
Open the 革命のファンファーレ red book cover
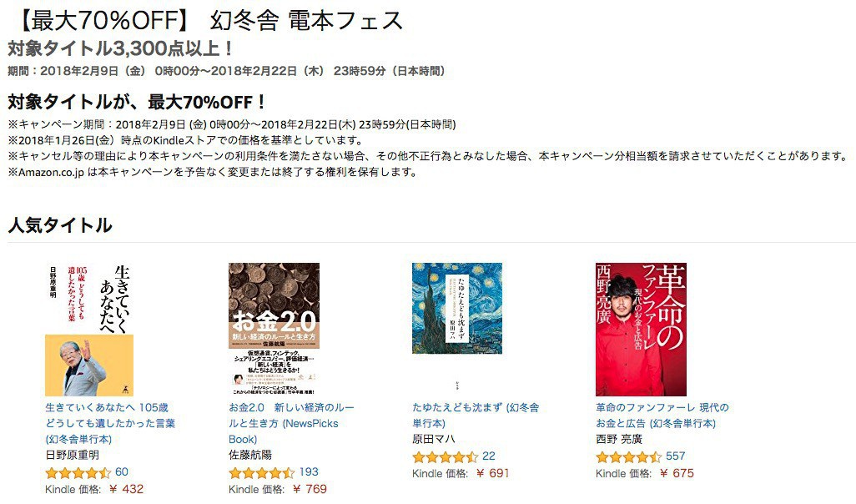tap(641, 330)
